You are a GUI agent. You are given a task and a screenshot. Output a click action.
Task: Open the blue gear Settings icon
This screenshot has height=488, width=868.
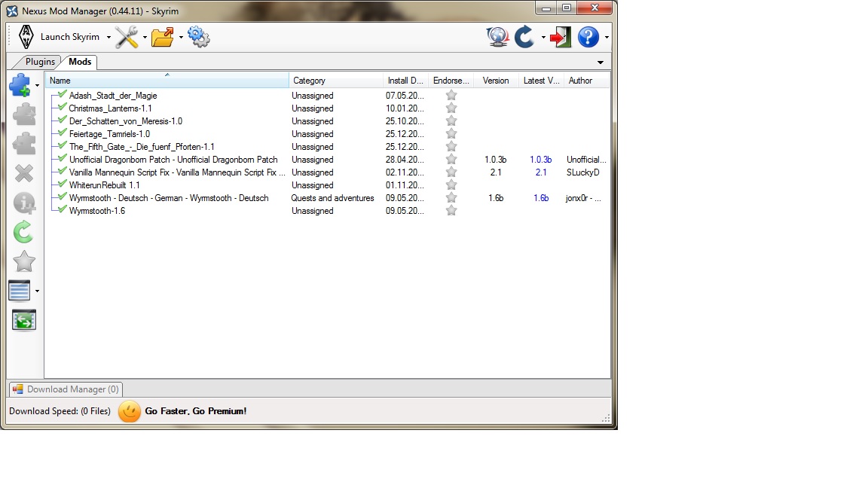point(198,37)
